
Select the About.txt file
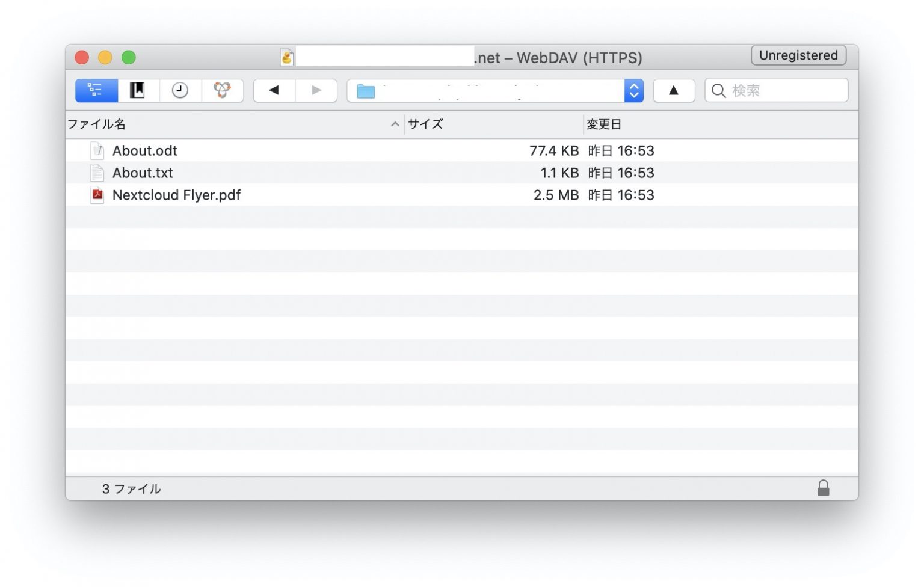(143, 173)
